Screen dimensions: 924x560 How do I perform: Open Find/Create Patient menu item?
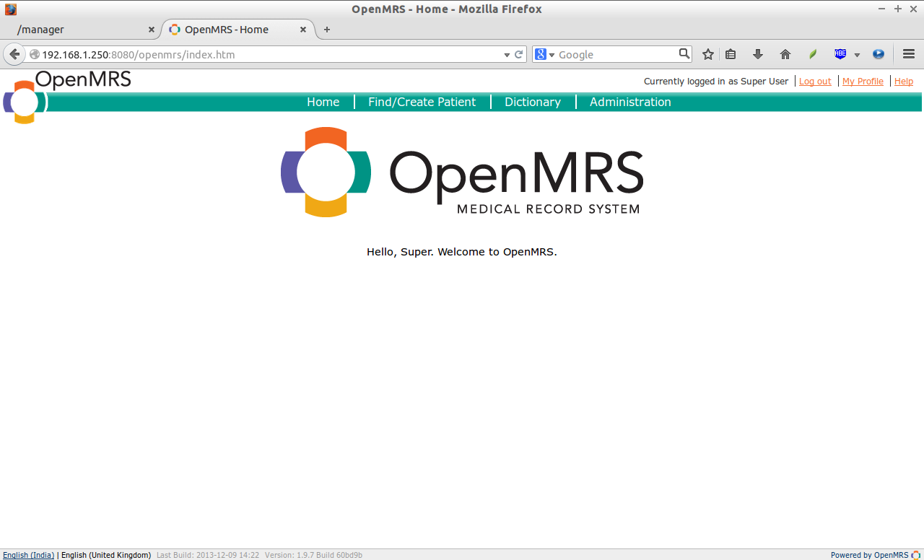pos(422,102)
